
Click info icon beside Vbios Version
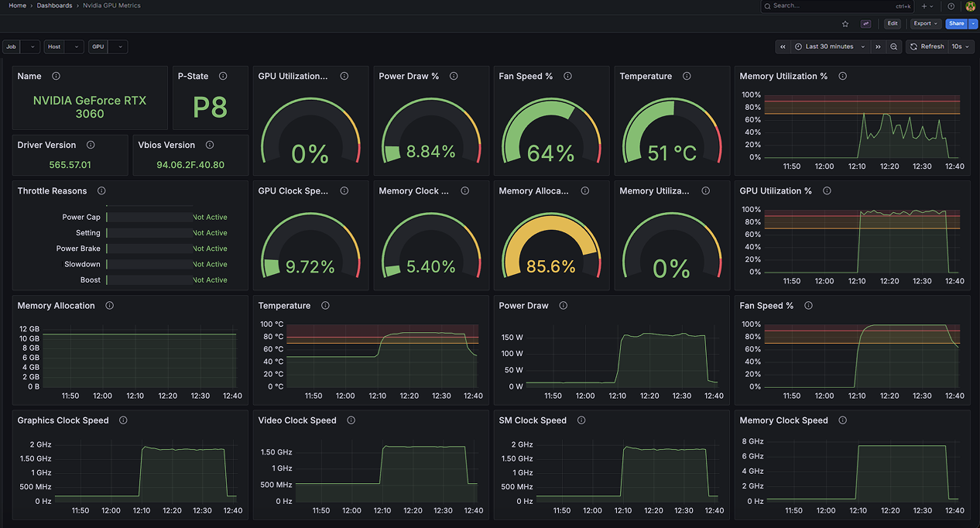pyautogui.click(x=210, y=145)
